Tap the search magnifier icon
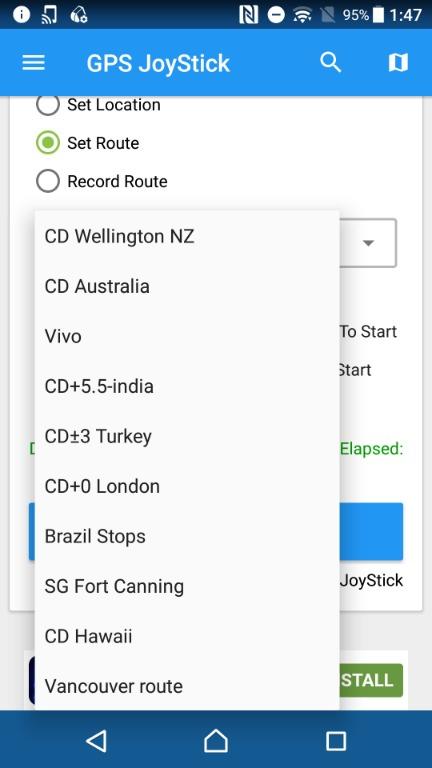The height and width of the screenshot is (768, 432). tap(331, 63)
